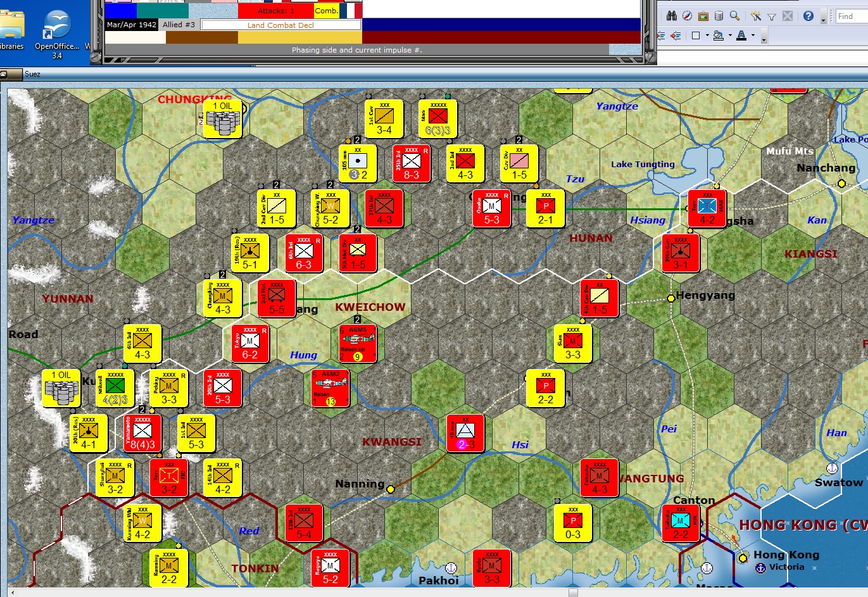Click the yellow Comb. button
The image size is (868, 597).
(326, 11)
